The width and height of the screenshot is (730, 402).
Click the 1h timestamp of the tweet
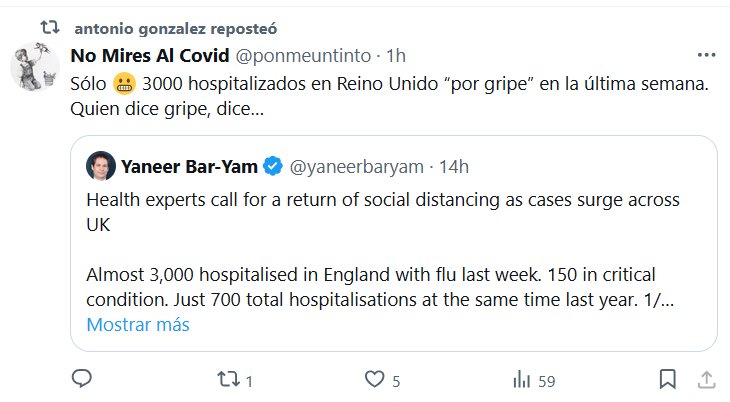(x=395, y=54)
